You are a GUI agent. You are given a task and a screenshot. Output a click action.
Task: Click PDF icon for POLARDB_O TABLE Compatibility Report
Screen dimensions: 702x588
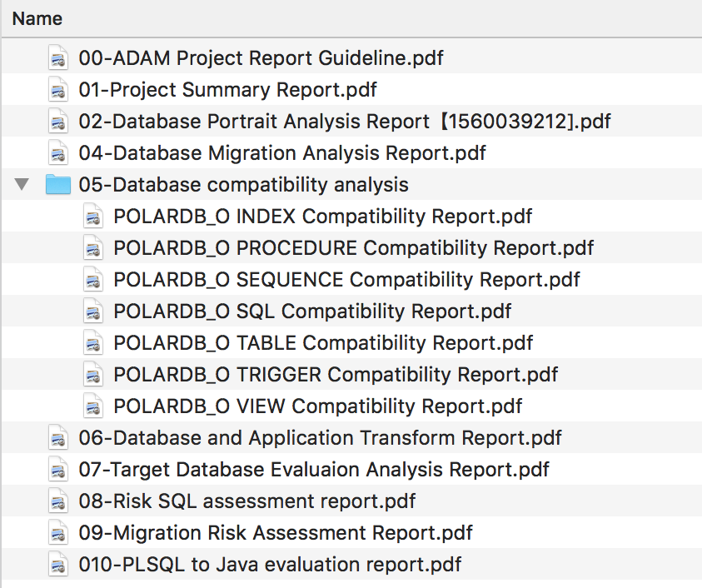click(93, 343)
